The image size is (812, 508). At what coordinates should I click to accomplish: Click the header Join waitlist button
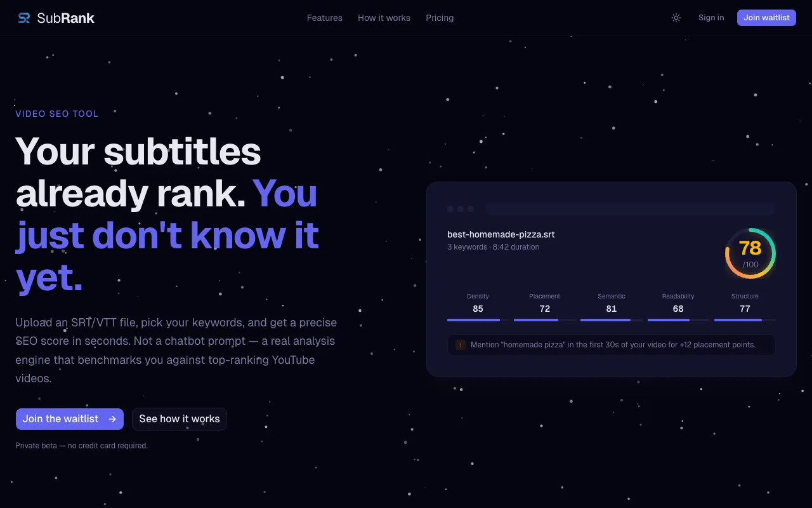coord(766,18)
